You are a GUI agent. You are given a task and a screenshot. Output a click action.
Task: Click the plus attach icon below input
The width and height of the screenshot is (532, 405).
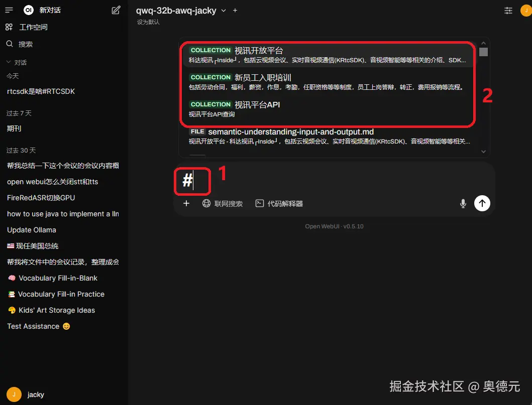(186, 203)
